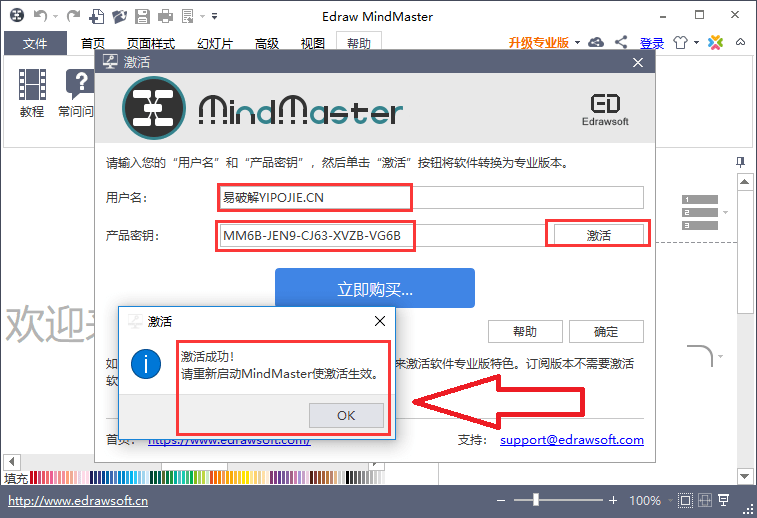Click the fit-to-page icon in status bar

pyautogui.click(x=685, y=500)
